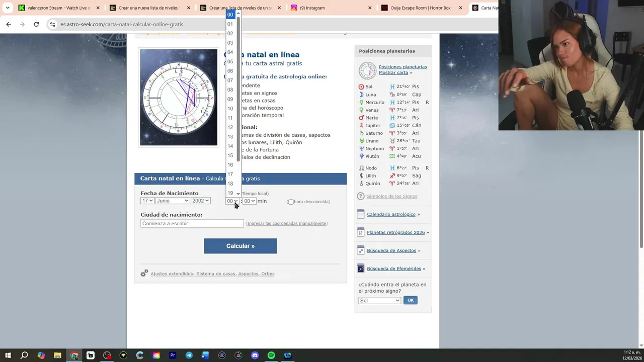This screenshot has width=644, height=362.
Task: Open Copilot from the taskbar
Action: point(41,355)
